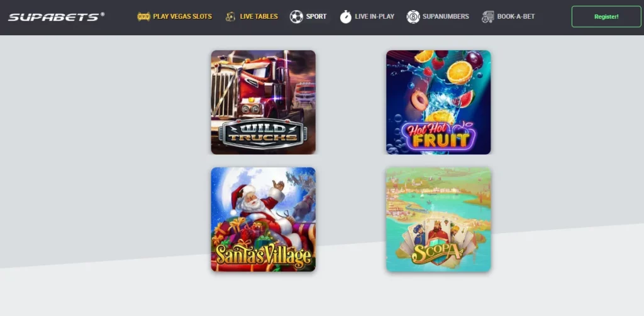Open the Play Vegas Slots menu
This screenshot has height=316, width=644.
182,17
